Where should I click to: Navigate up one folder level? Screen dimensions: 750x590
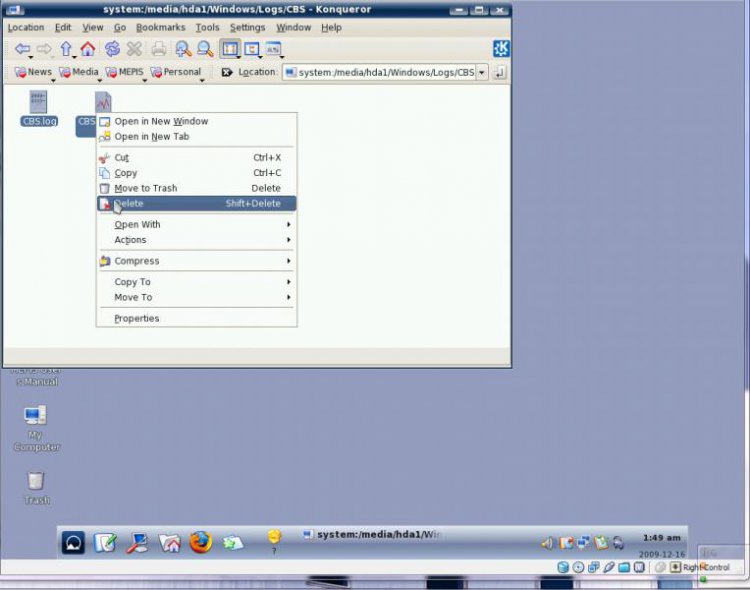pyautogui.click(x=66, y=49)
